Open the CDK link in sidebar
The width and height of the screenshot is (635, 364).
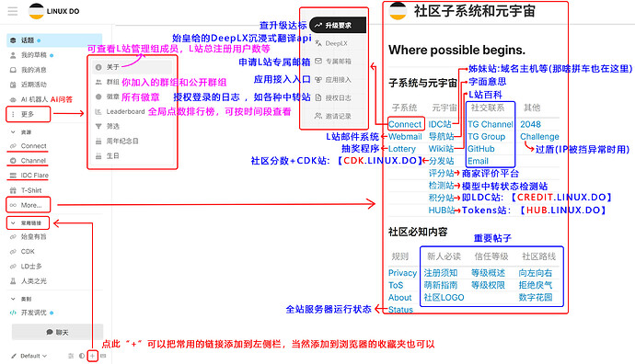[28, 252]
